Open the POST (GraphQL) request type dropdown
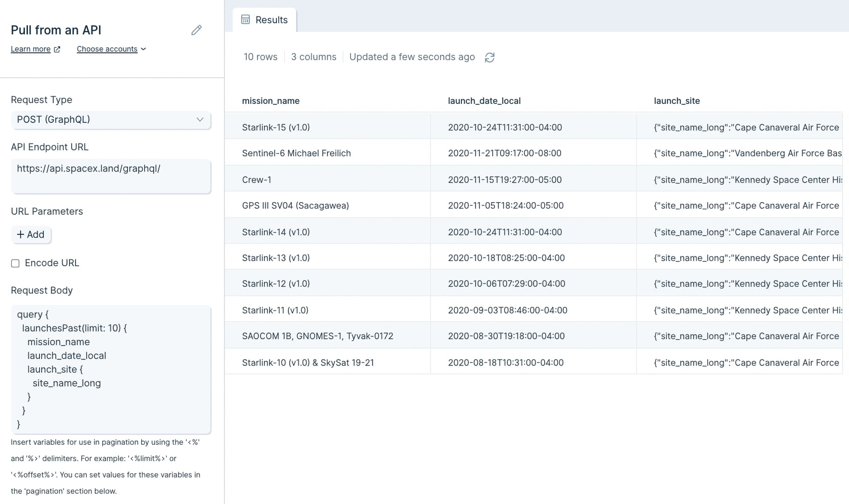Screen dimensions: 849x504 pos(111,119)
